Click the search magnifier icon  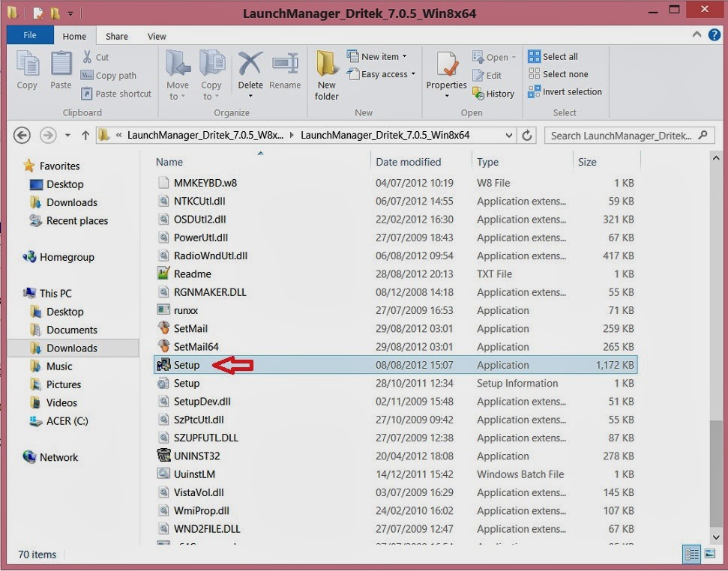click(703, 136)
